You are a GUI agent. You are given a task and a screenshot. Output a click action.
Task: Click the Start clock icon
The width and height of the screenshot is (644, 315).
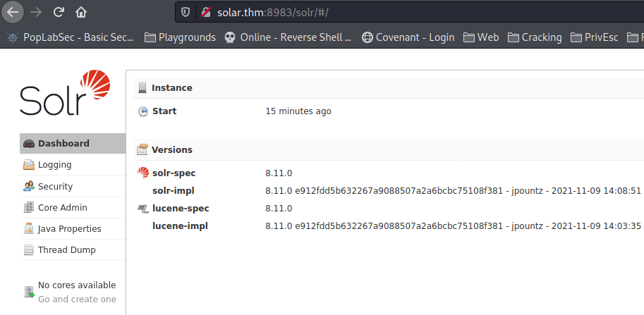(x=143, y=111)
